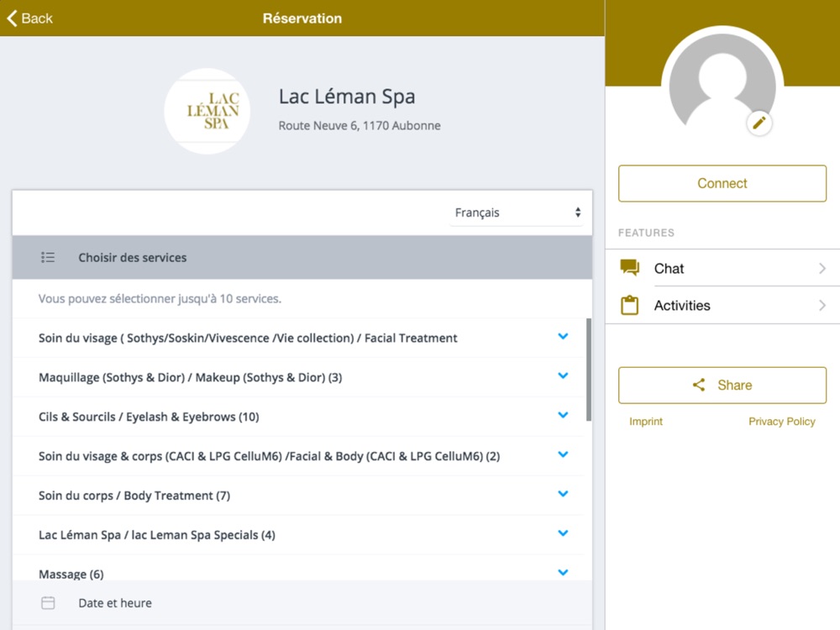Click the chevron next to Chat
This screenshot has height=630, width=840.
click(822, 269)
